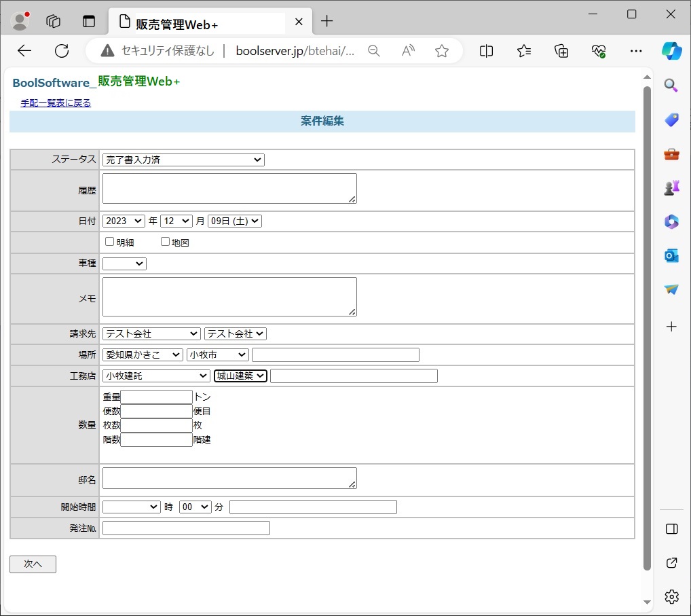Screen dimensions: 691x616
Task: Open the day dropdown showing 09日 (土)
Action: 235,221
